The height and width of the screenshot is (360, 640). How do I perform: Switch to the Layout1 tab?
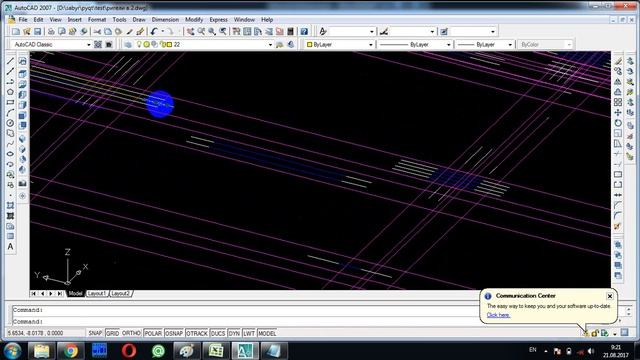[x=97, y=293]
